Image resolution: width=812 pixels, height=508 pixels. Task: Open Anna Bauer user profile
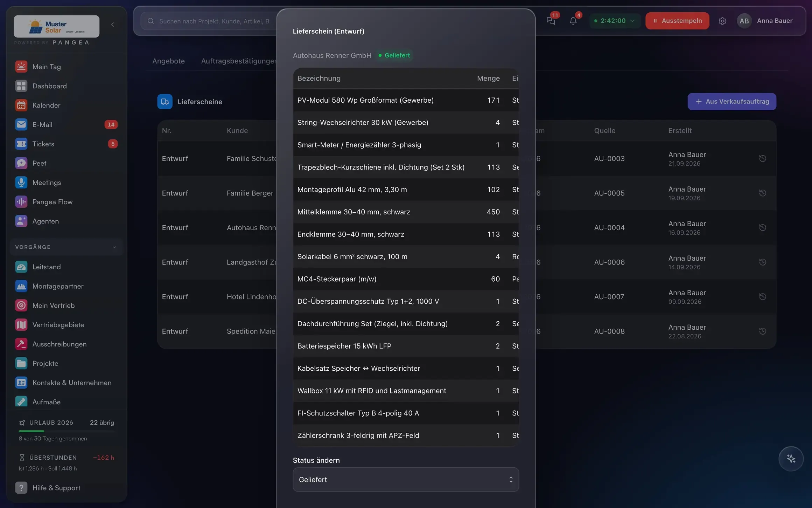click(x=765, y=21)
